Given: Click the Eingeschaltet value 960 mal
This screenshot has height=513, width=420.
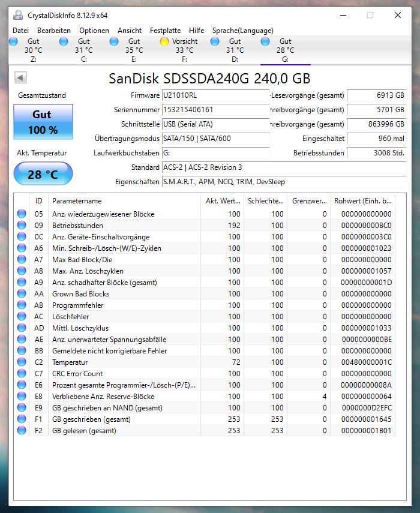Looking at the screenshot, I should point(376,139).
